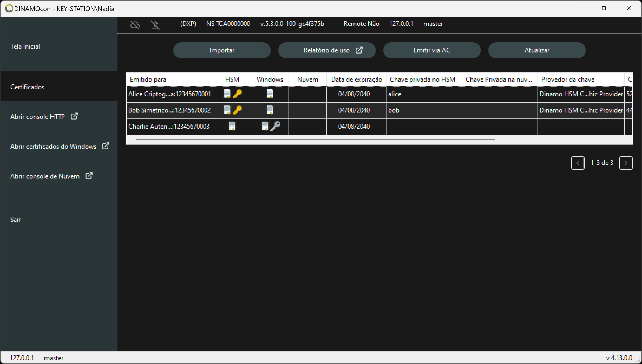Image resolution: width=642 pixels, height=364 pixels.
Task: Click the Nuvem column header
Action: 307,80
